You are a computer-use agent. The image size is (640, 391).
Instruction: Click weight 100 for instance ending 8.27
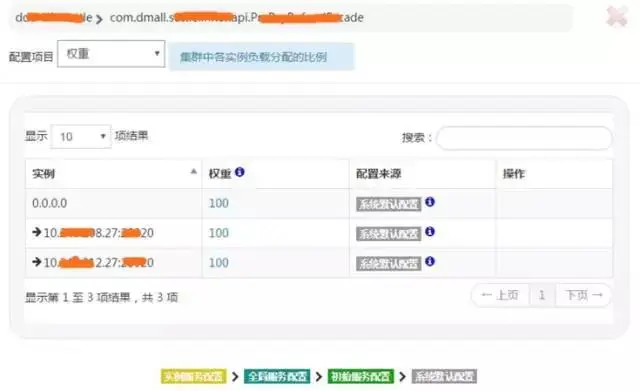click(218, 233)
